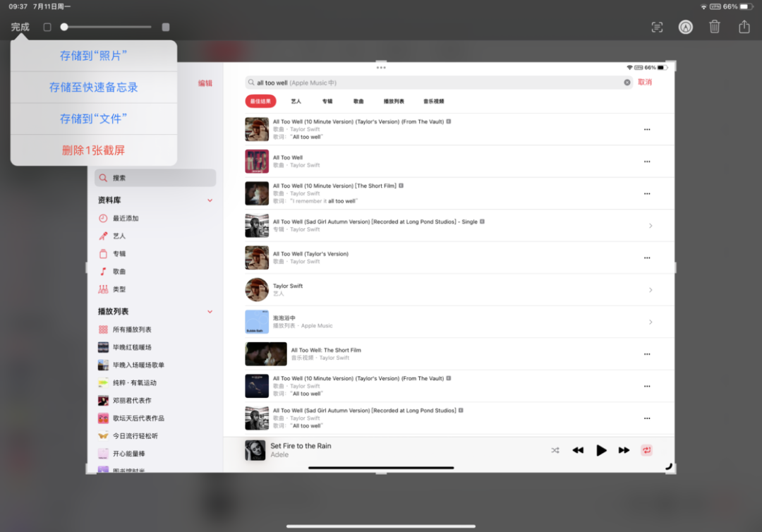Open the Taylor Swift artist chevron
This screenshot has height=532, width=762.
(x=651, y=290)
